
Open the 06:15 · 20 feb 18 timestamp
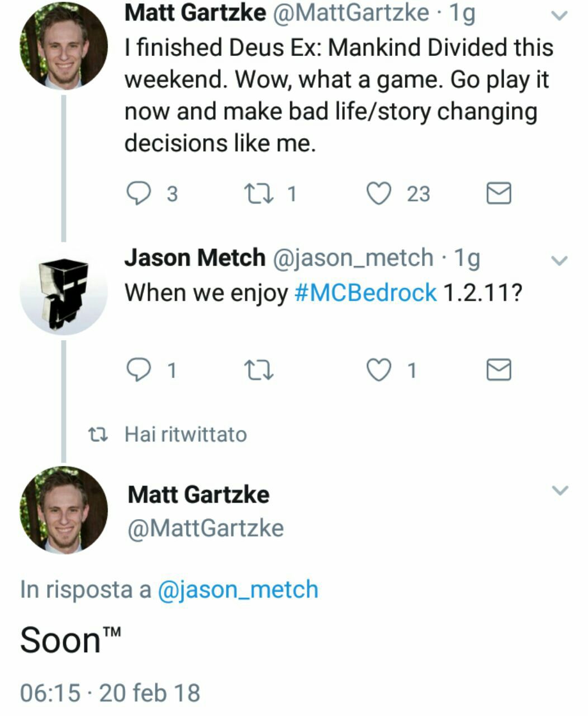point(110,693)
